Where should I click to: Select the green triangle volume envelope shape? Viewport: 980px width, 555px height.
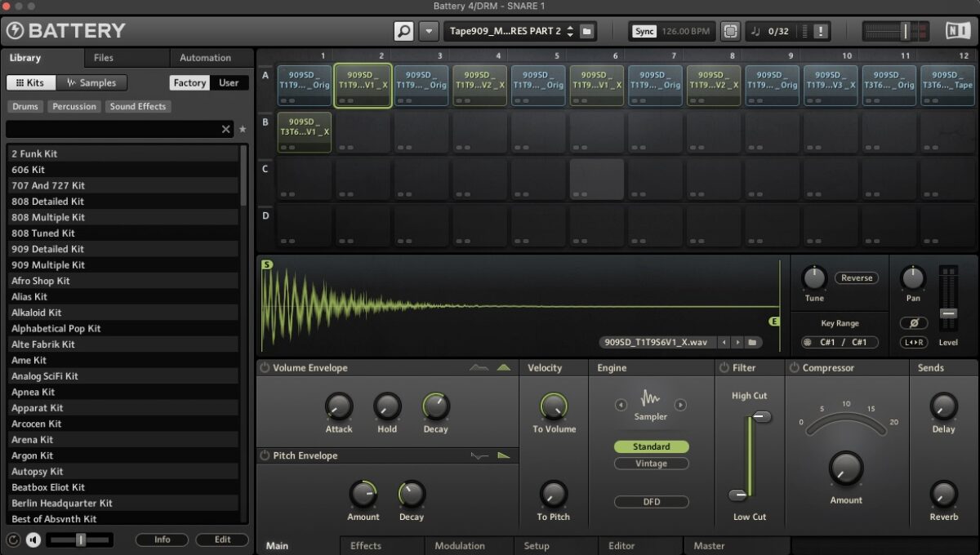[504, 368]
